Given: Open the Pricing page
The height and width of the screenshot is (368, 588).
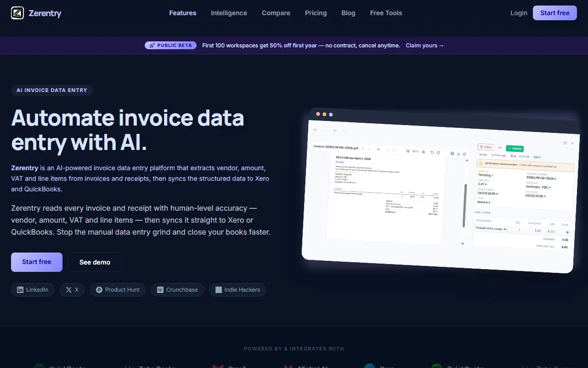Looking at the screenshot, I should [x=316, y=13].
